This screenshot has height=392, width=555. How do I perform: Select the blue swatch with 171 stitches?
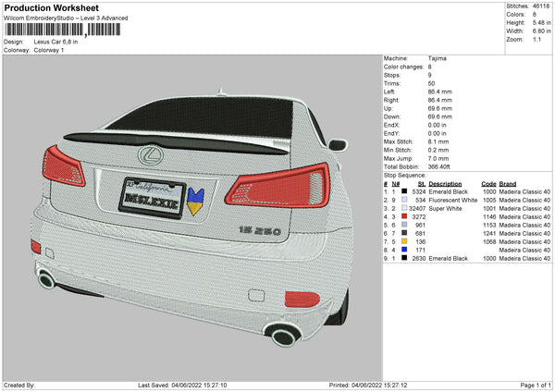(404, 250)
